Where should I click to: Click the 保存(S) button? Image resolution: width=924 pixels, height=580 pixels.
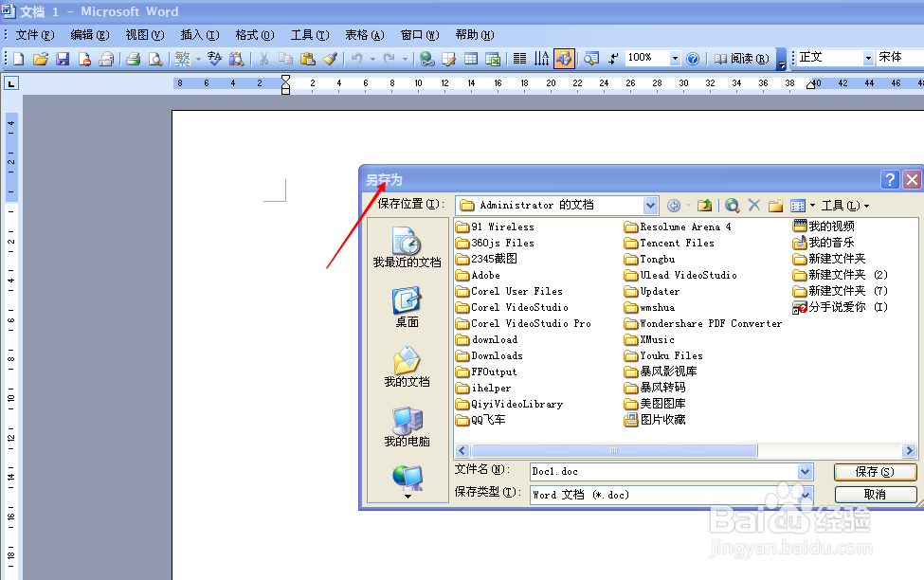pyautogui.click(x=875, y=472)
